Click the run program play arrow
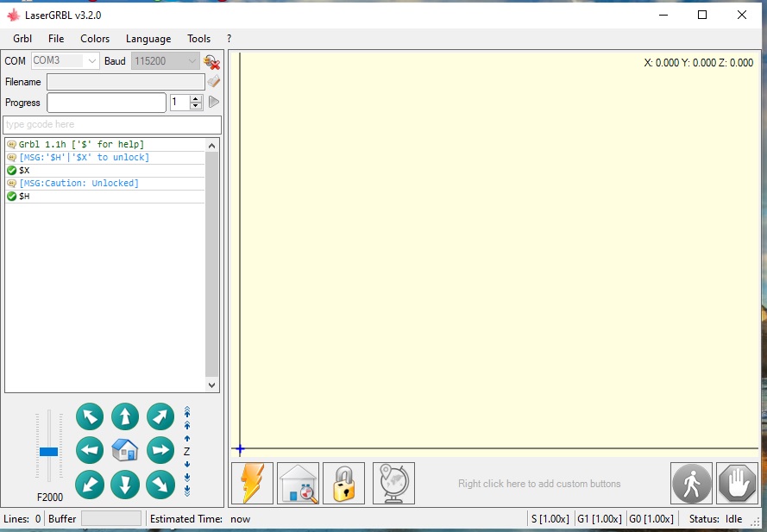The width and height of the screenshot is (767, 532). pos(214,102)
